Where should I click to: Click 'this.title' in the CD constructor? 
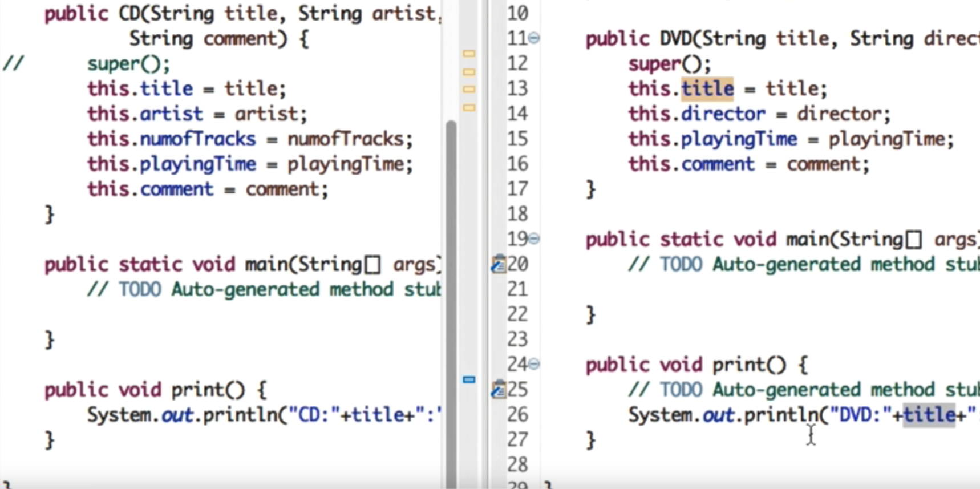[x=140, y=89]
